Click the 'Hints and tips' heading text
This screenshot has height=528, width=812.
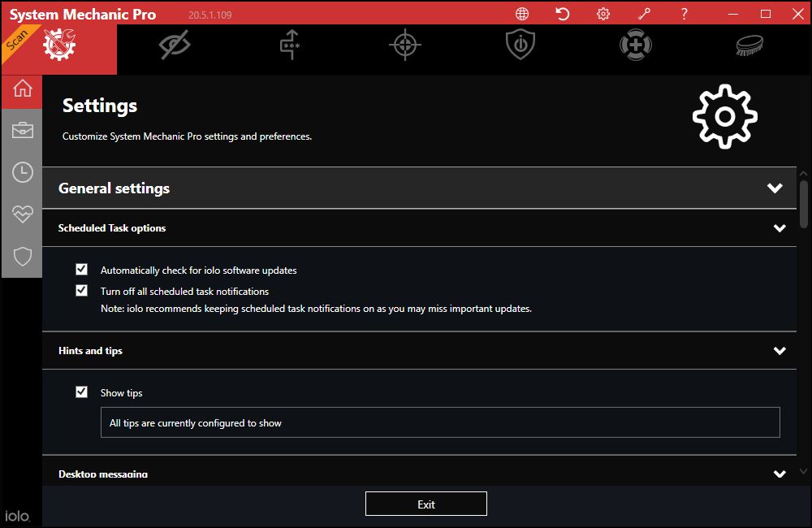pos(90,351)
